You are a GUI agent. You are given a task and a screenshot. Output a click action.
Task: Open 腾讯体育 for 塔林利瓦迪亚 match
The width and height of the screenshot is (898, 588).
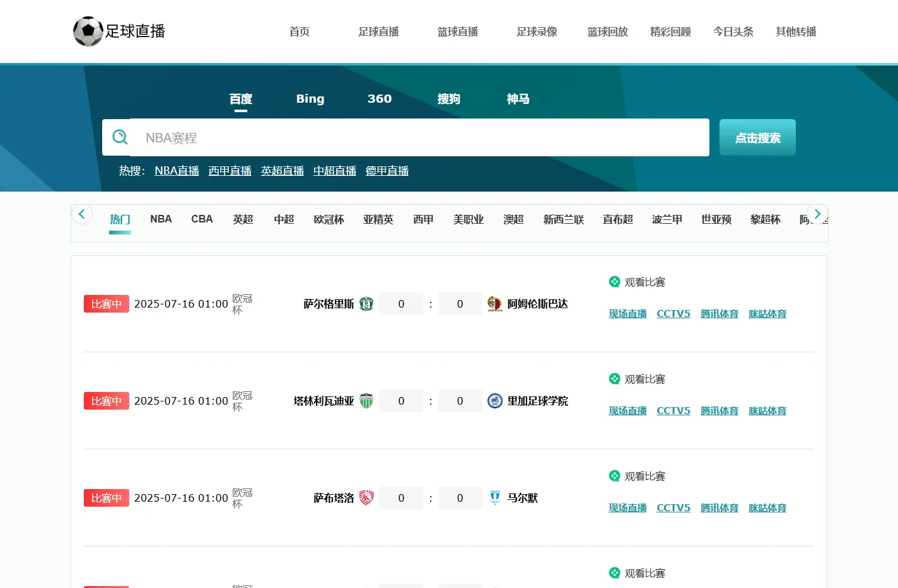[x=720, y=411]
